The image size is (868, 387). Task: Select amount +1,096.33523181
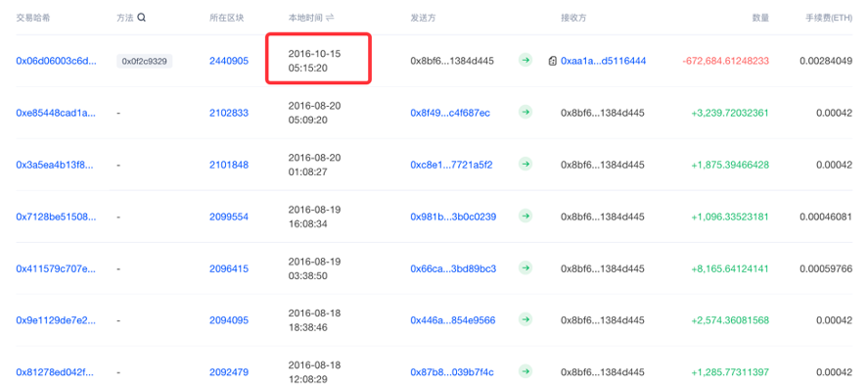[x=730, y=217]
